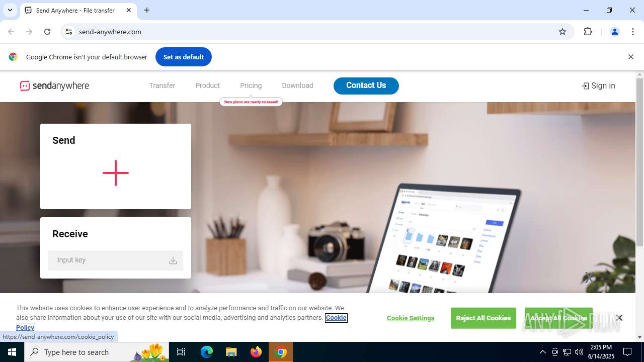Open the Transfer menu item
This screenshot has height=362, width=644.
point(162,85)
